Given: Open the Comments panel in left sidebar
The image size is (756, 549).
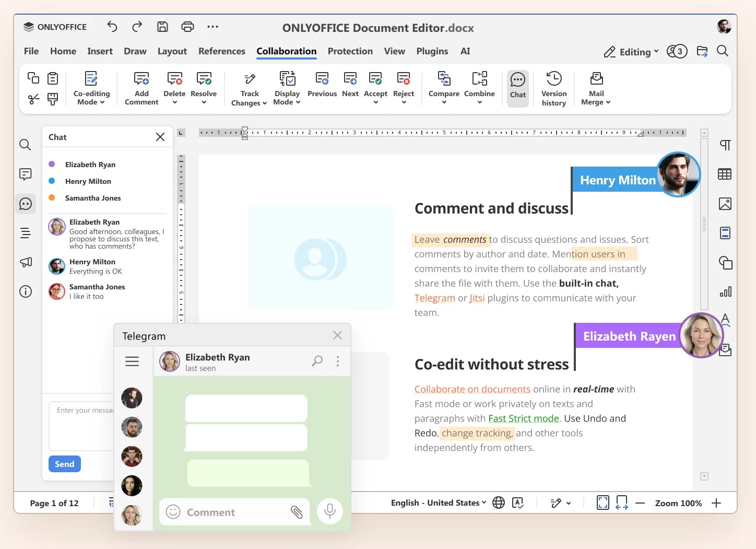Looking at the screenshot, I should click(25, 174).
